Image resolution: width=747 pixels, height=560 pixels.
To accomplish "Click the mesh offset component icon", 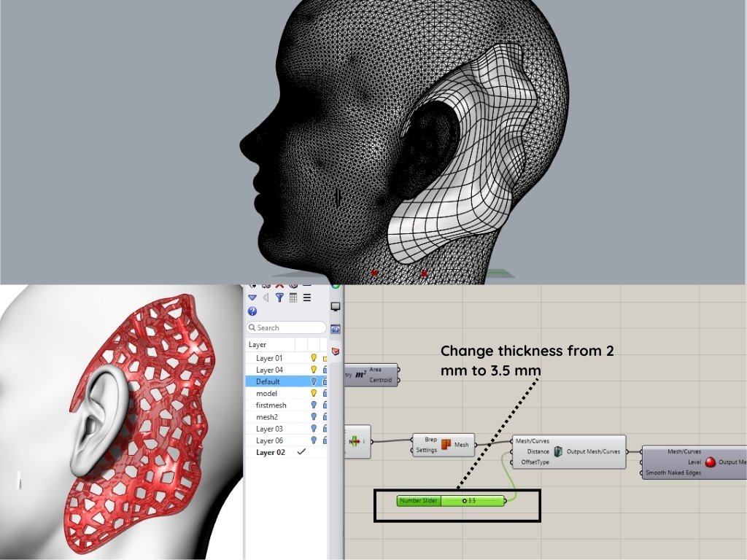I will tap(558, 451).
